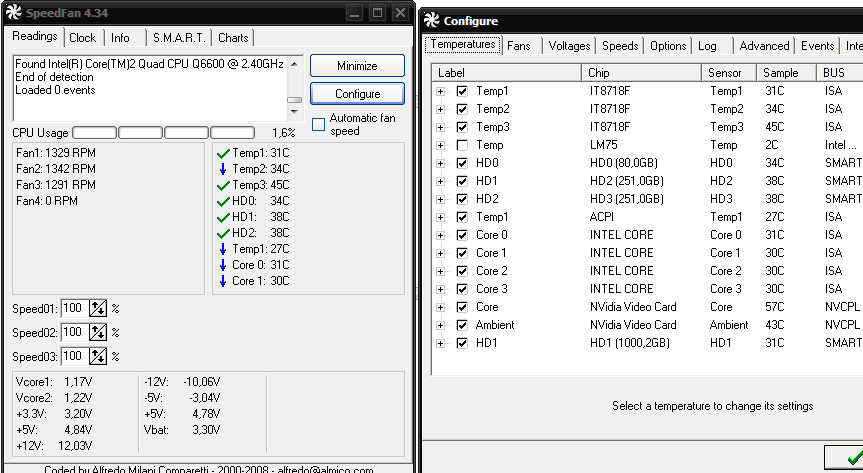Click the Configure button in SpeedFan
This screenshot has width=863, height=473.
click(357, 94)
